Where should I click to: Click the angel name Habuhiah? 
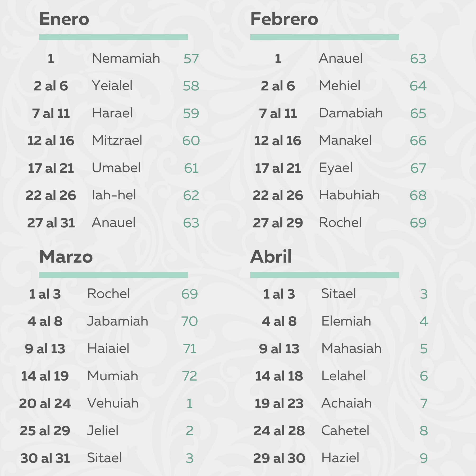tap(349, 195)
